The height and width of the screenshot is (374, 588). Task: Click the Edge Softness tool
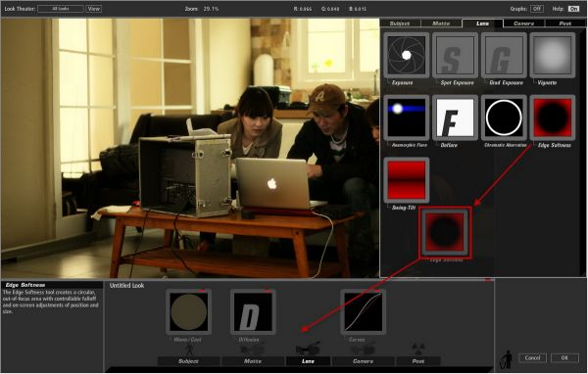click(553, 117)
